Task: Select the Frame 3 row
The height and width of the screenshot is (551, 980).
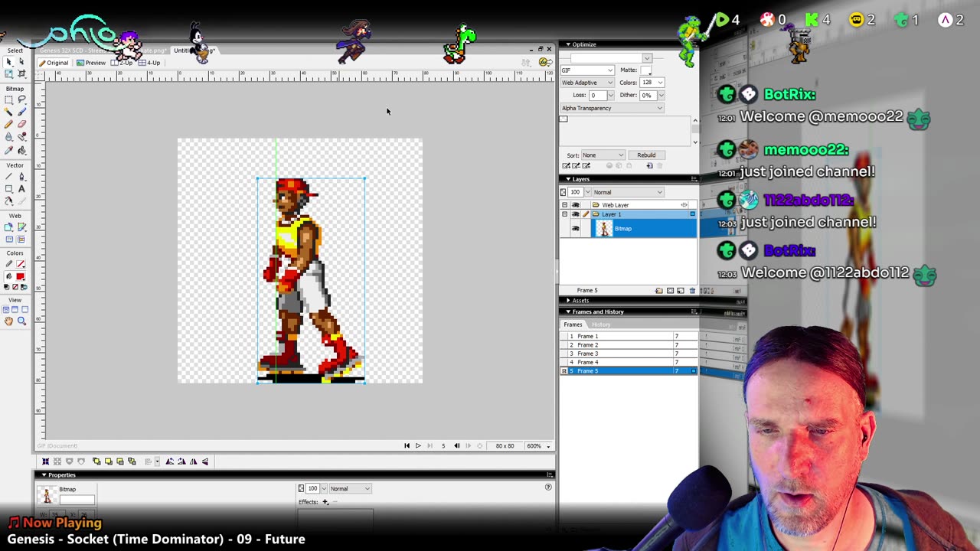Action: 628,354
